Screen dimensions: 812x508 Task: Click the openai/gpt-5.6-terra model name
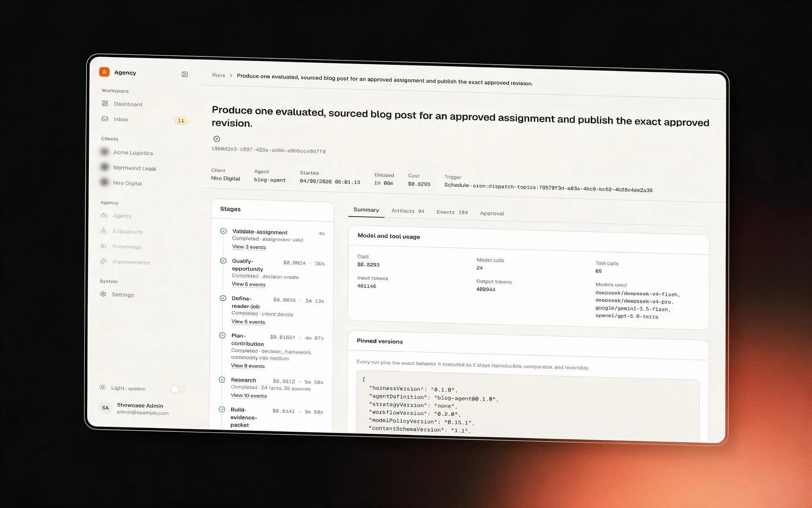pos(626,316)
